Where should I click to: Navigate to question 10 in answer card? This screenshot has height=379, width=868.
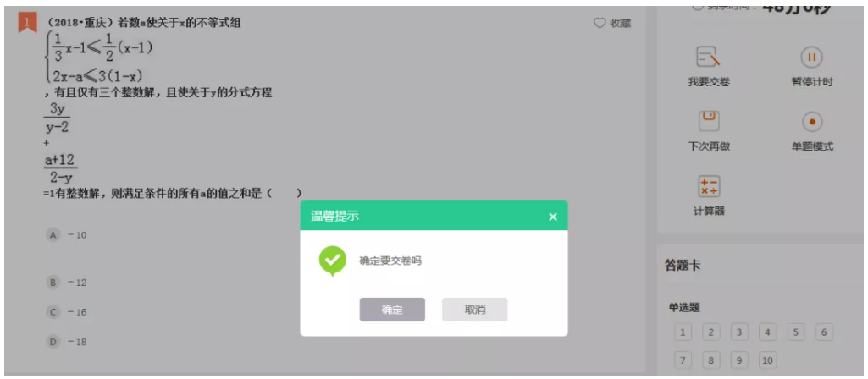(767, 360)
